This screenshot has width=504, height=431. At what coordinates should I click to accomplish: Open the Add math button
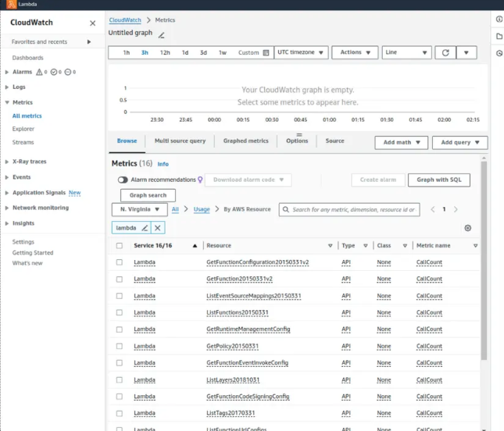click(401, 143)
